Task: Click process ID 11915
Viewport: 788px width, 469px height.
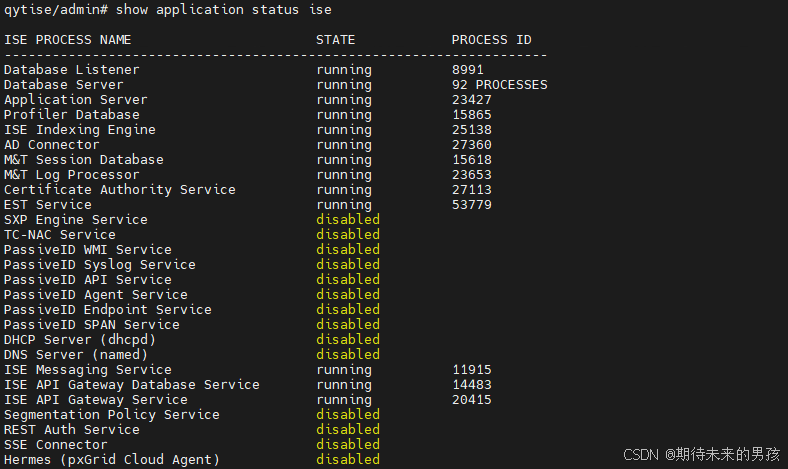Action: point(472,370)
